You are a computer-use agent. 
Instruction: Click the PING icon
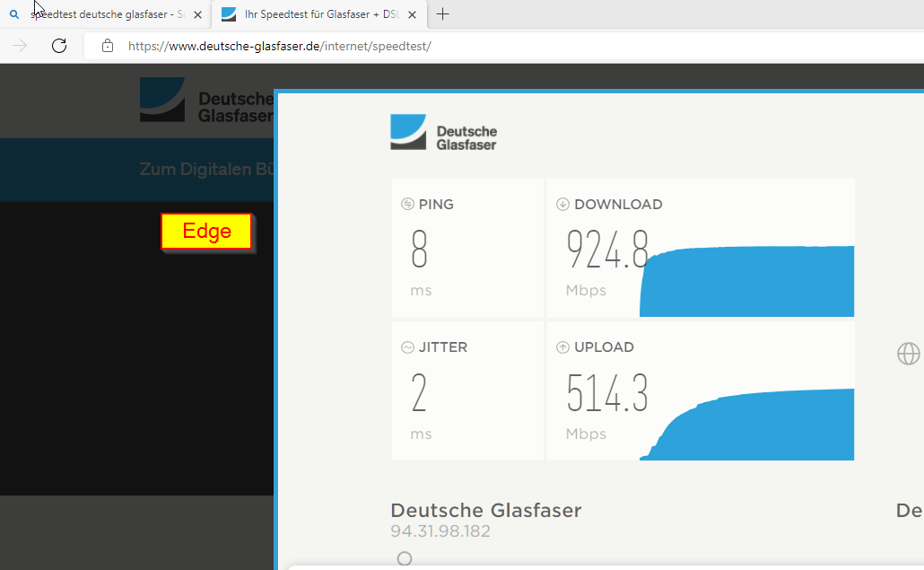click(407, 204)
